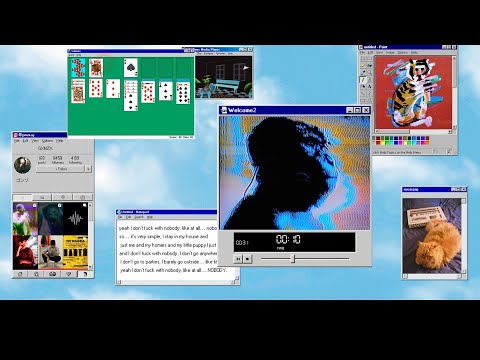Pick the bright green color swatch in Paint

coord(387,143)
